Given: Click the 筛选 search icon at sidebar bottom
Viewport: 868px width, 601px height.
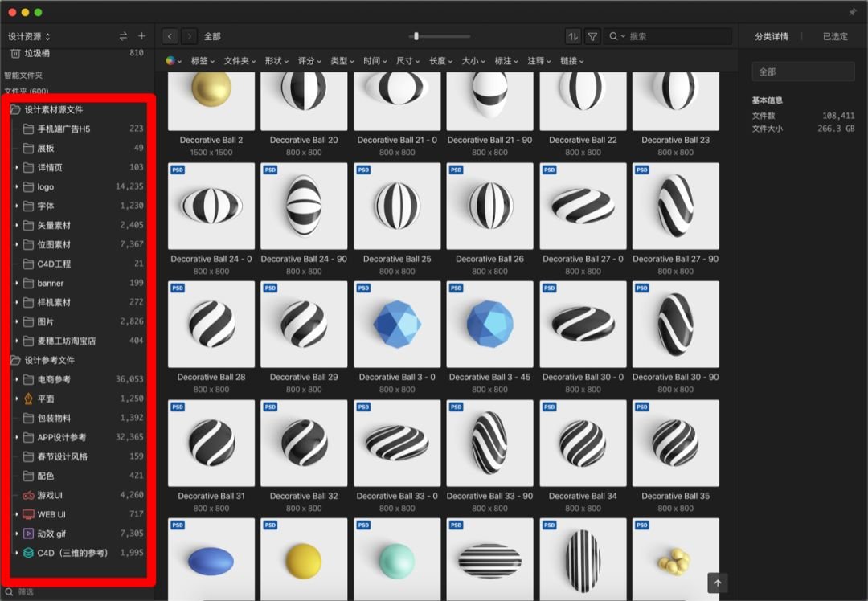Looking at the screenshot, I should coord(9,591).
